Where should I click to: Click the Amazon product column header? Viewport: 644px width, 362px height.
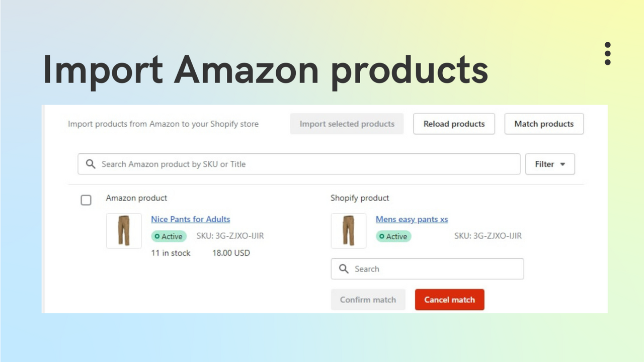click(136, 198)
